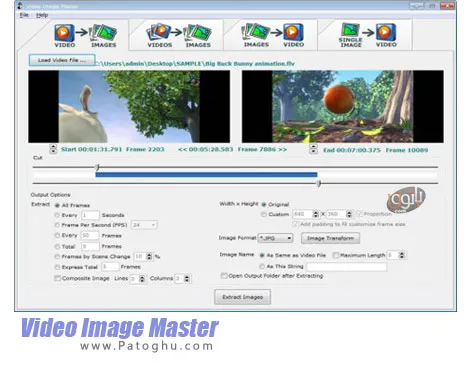Click the custom width stepper

tap(315, 214)
